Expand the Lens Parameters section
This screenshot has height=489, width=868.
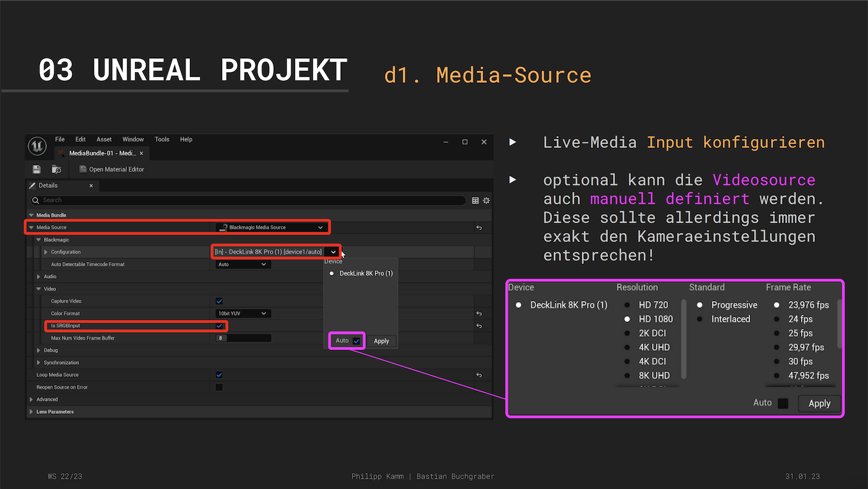(32, 412)
